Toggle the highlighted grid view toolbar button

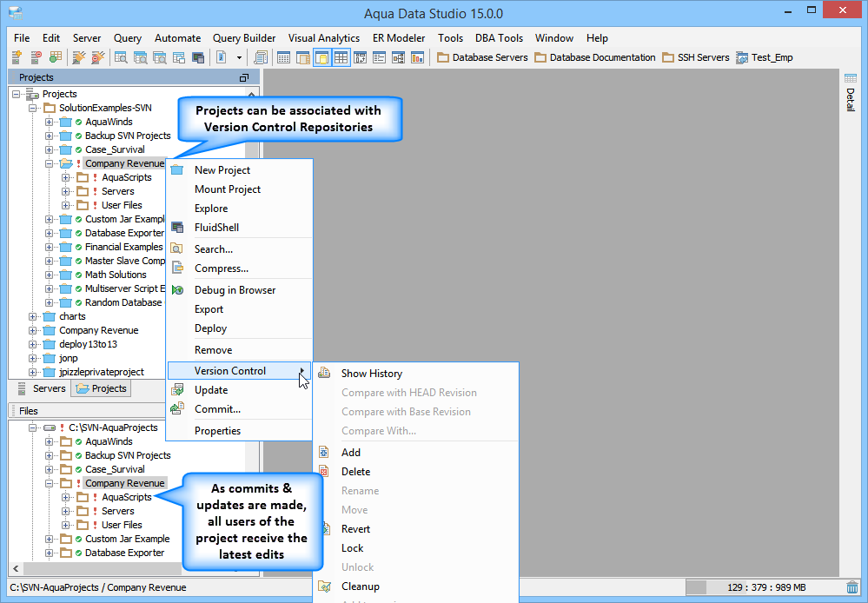click(341, 57)
